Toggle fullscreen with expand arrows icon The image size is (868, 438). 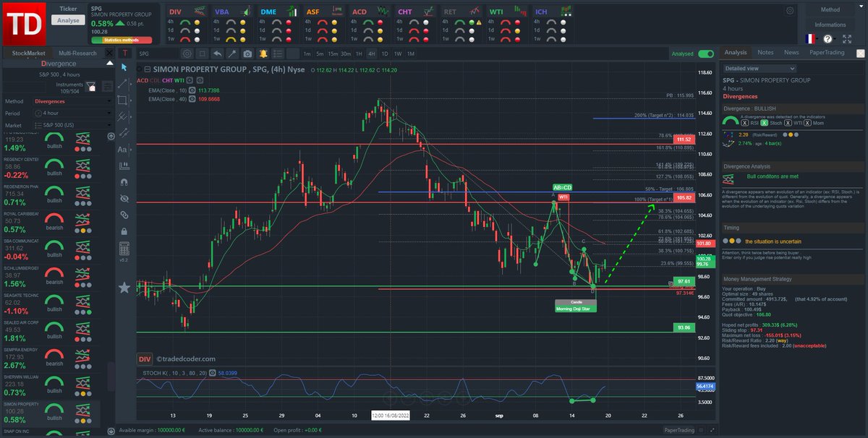click(x=848, y=38)
